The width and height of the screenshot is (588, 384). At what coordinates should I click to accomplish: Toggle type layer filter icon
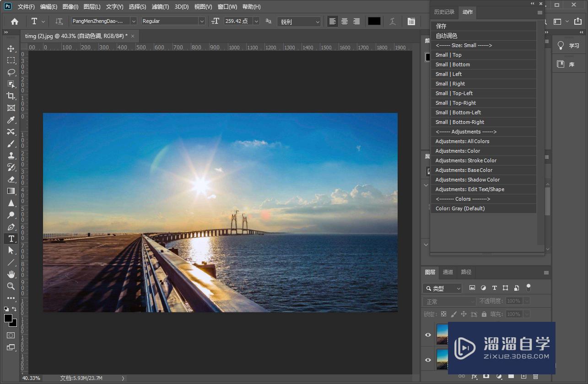pos(494,288)
